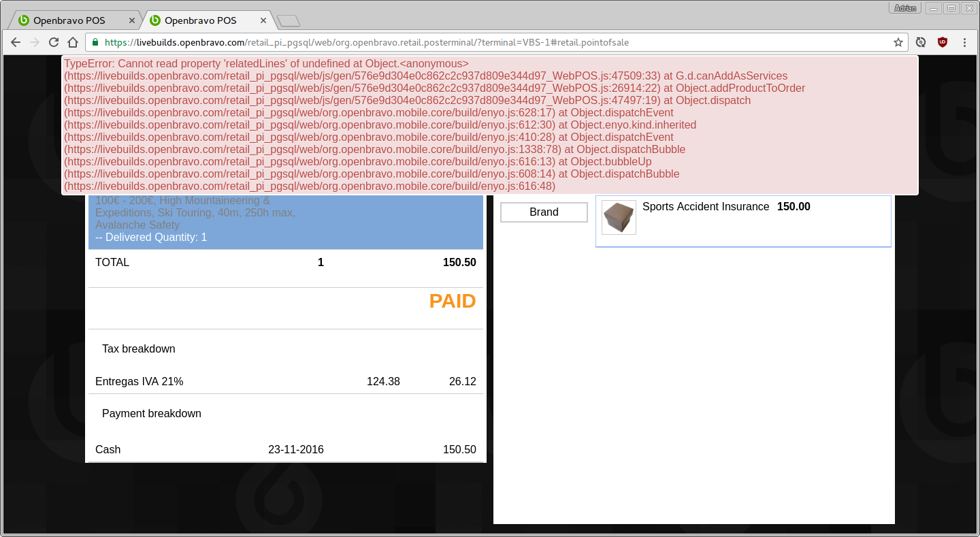This screenshot has height=537, width=980.
Task: Close the first Openbravo POS tab
Action: click(x=132, y=20)
